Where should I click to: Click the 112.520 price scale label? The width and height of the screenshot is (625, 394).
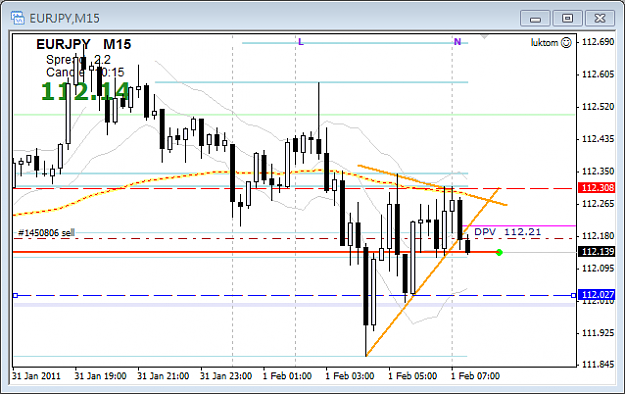click(598, 106)
